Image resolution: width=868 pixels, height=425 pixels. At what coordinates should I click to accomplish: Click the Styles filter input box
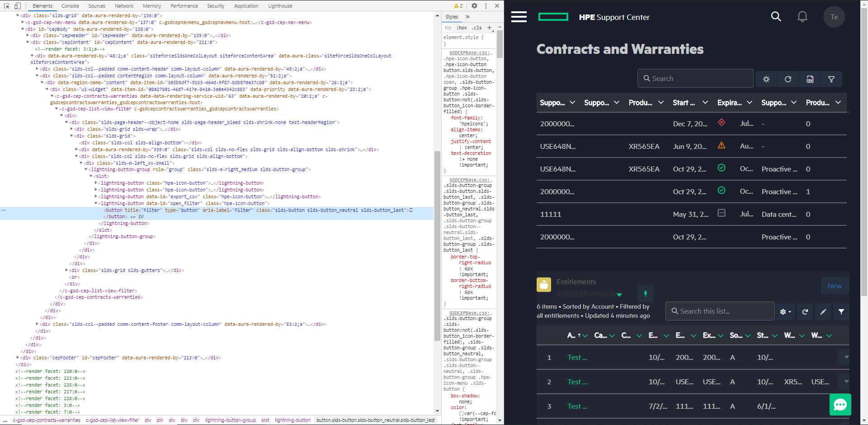point(448,28)
